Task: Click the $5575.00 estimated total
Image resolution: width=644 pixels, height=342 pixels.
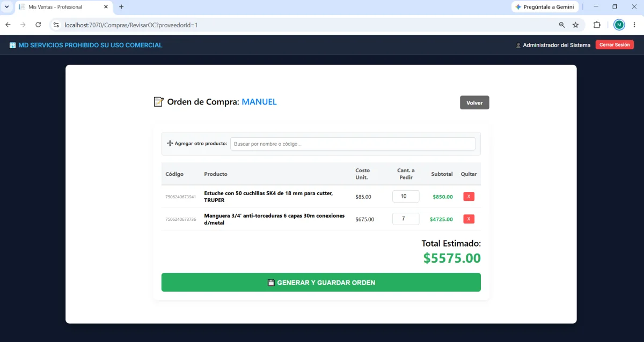Action: tap(452, 258)
